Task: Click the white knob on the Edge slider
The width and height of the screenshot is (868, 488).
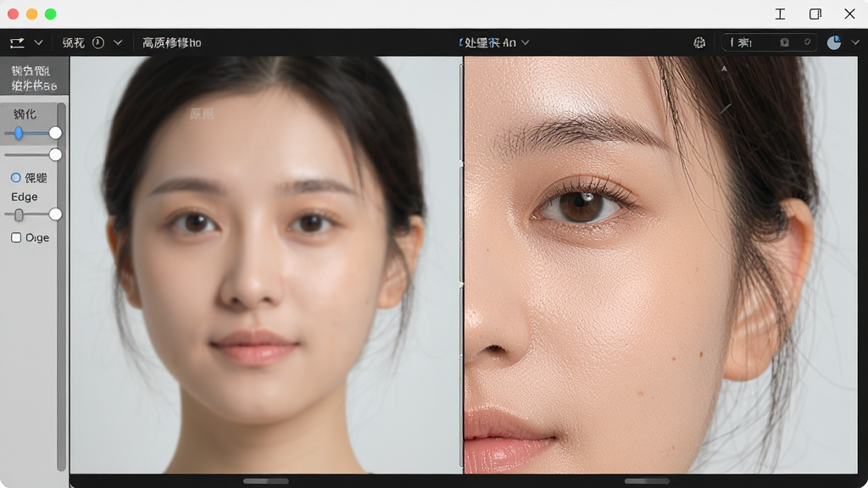Action: pyautogui.click(x=55, y=214)
